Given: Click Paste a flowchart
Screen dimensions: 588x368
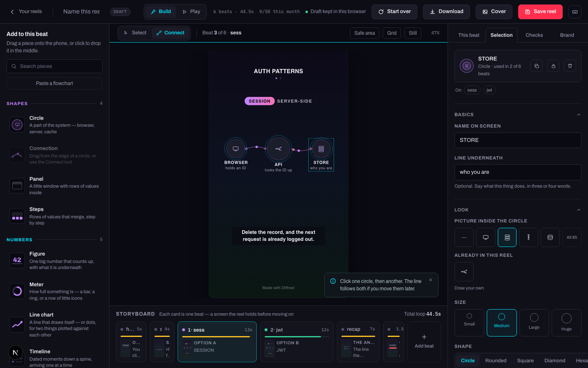Looking at the screenshot, I should pos(55,83).
